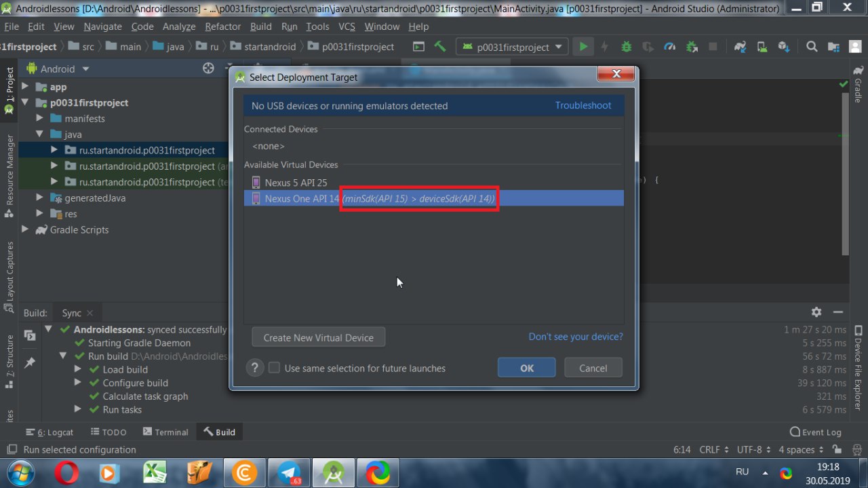Click the Build panel settings gear icon
868x488 pixels.
point(816,312)
